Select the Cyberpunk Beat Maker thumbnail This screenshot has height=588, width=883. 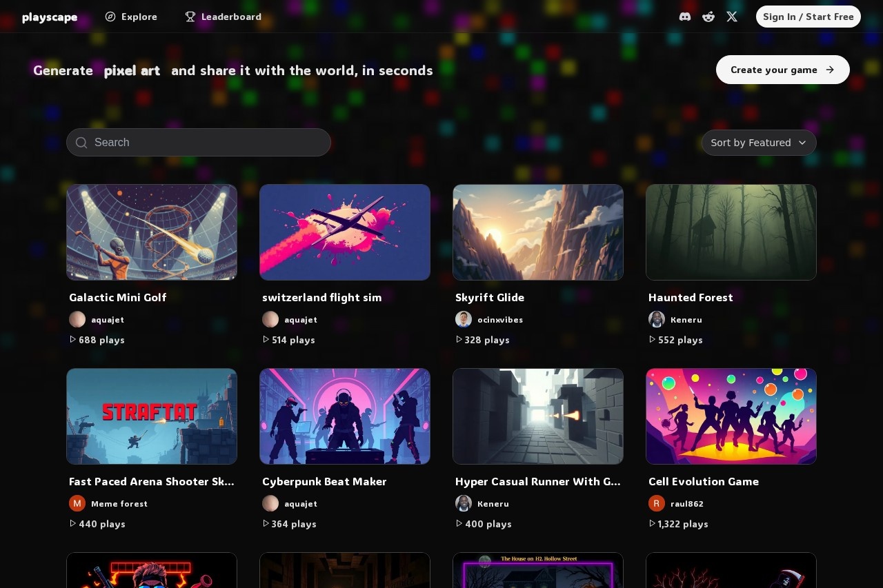click(x=345, y=416)
